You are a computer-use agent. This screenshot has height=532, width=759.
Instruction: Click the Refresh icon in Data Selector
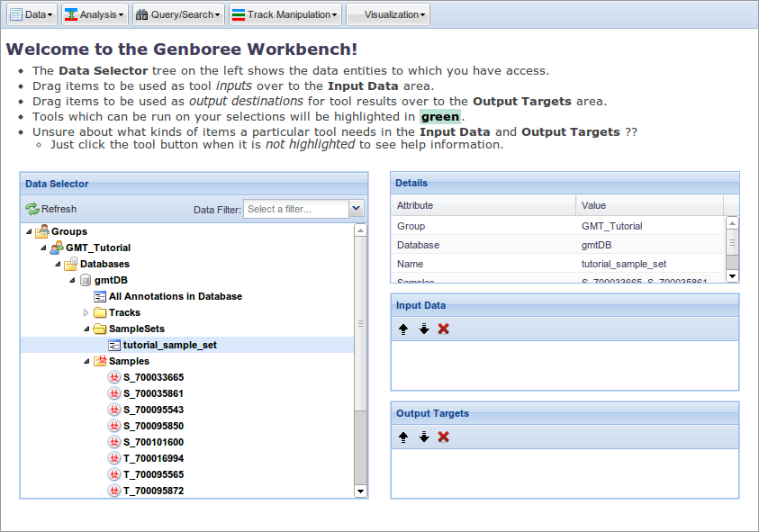pos(32,209)
